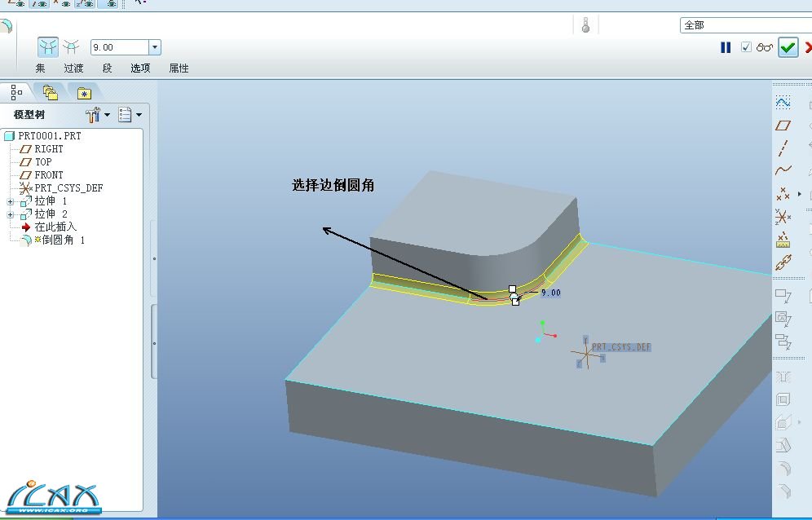The image size is (812, 520).
Task: Expand the 拉伸 1 feature node
Action: pyautogui.click(x=10, y=201)
